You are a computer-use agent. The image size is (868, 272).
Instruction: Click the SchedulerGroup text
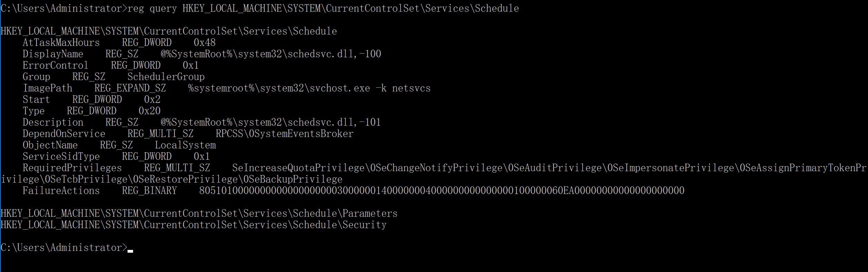coord(166,77)
